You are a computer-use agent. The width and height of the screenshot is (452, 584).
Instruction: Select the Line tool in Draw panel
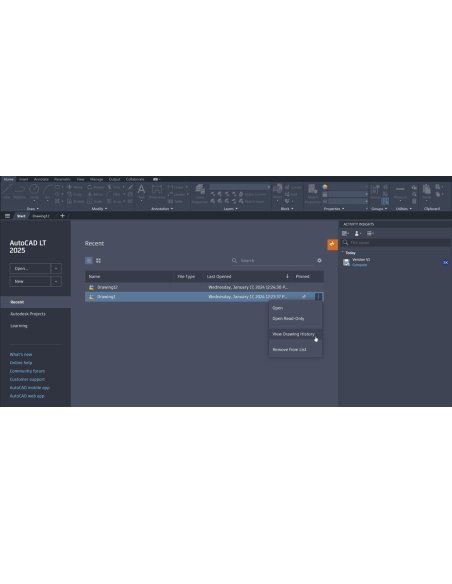click(x=7, y=191)
